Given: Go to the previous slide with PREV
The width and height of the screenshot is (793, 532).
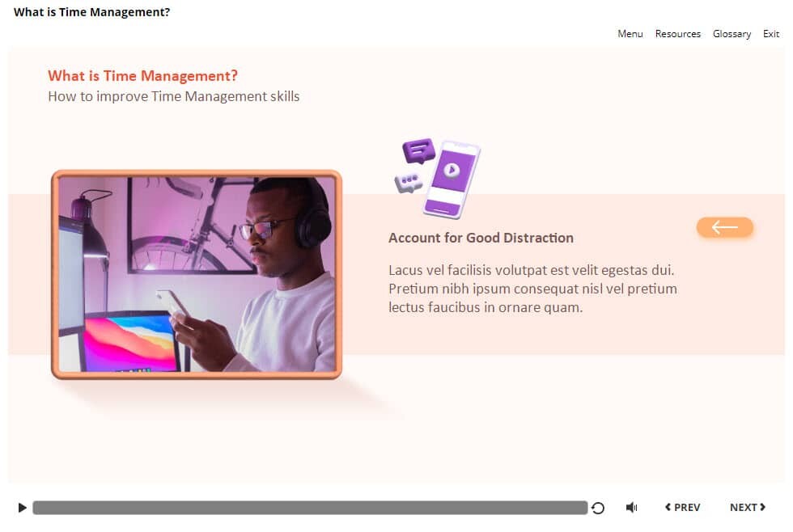Looking at the screenshot, I should click(682, 508).
